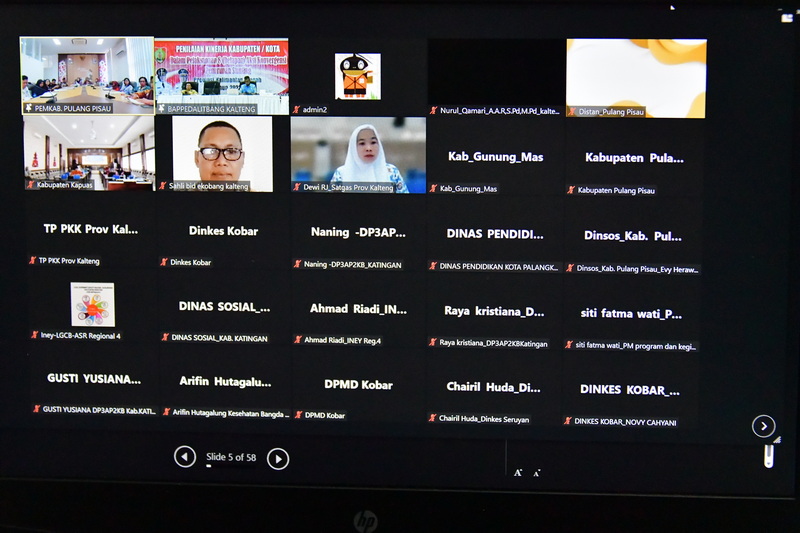Click muted mic icon for DINKES KOBAR_NOVY CAHYANI
This screenshot has height=533, width=800.
tap(567, 421)
